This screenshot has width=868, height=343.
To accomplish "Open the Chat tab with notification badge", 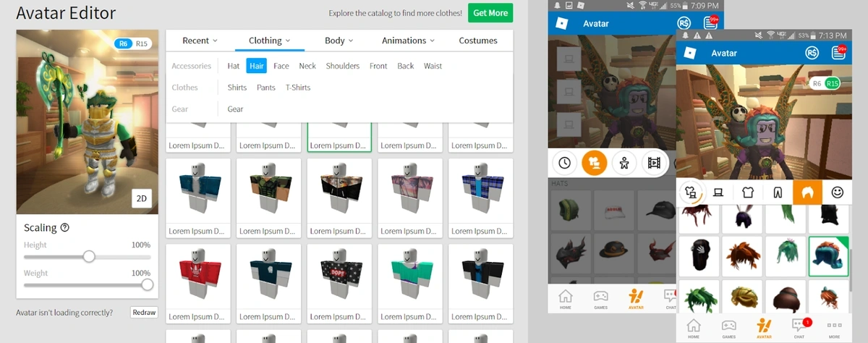I will (x=799, y=327).
